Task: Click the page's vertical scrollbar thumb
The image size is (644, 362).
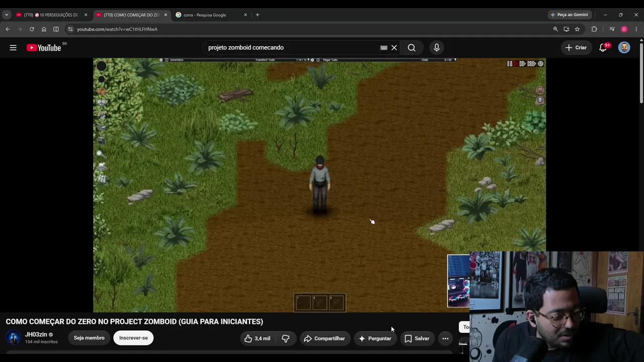Action: (641, 73)
